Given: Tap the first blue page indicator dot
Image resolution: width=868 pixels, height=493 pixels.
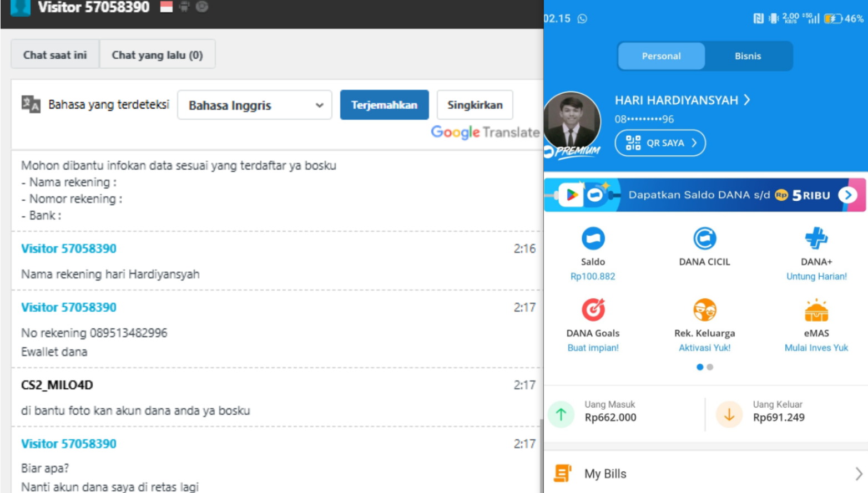Looking at the screenshot, I should [x=700, y=367].
